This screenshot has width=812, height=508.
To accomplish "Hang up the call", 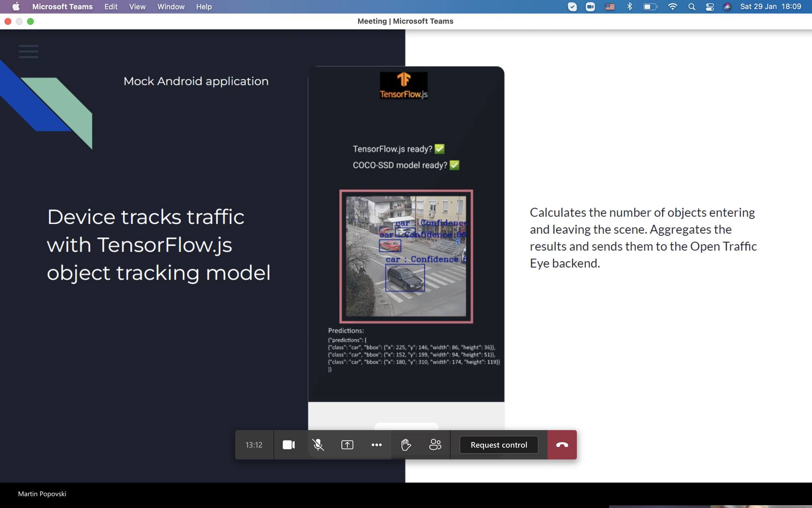I will click(562, 444).
